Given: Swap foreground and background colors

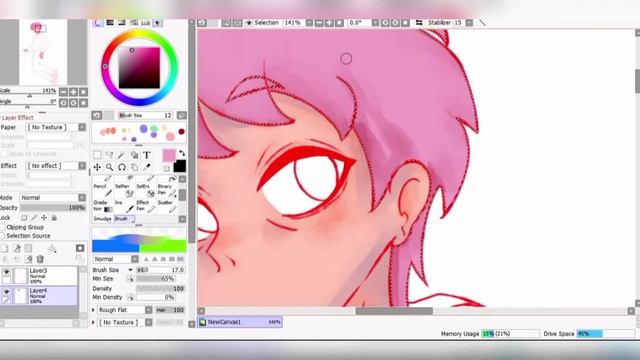Looking at the screenshot, I should pyautogui.click(x=182, y=153).
